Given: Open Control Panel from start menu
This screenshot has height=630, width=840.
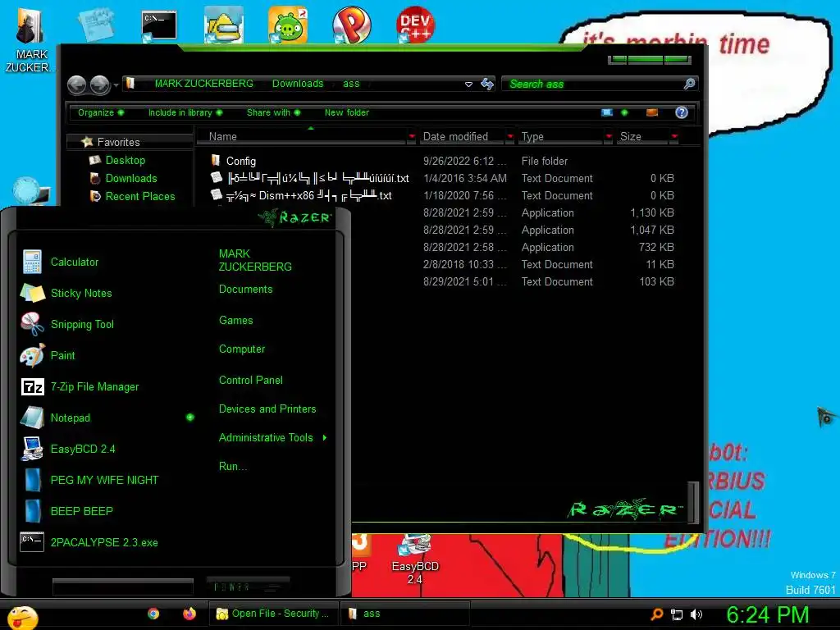Looking at the screenshot, I should 251,380.
